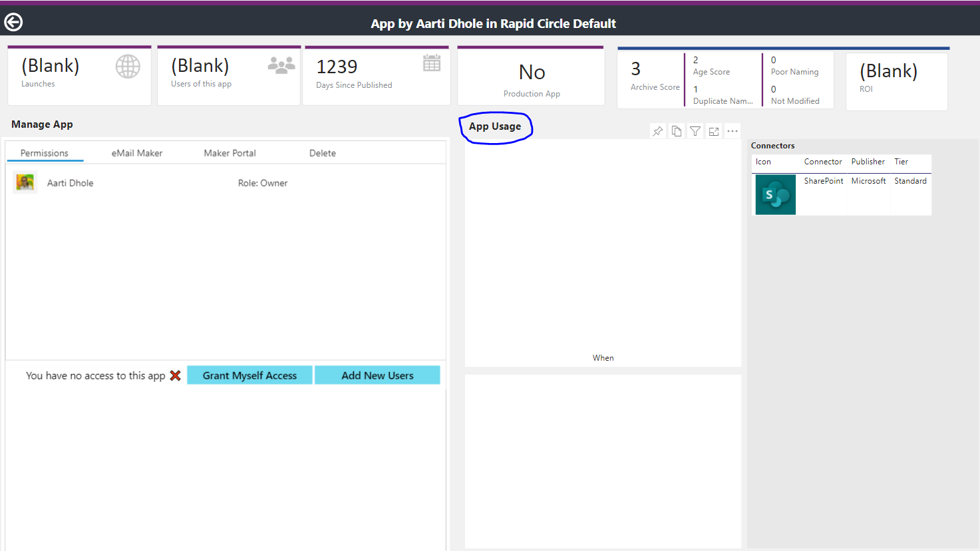980x551 pixels.
Task: Open the Maker Portal tab
Action: click(x=230, y=152)
